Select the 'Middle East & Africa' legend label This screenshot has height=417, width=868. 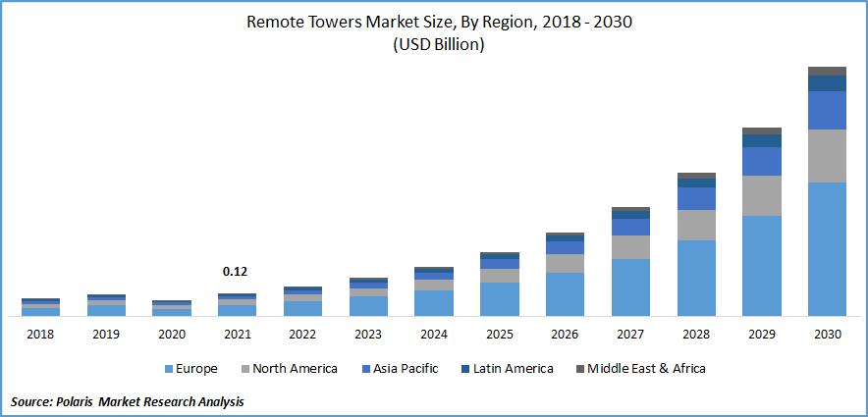tap(646, 369)
